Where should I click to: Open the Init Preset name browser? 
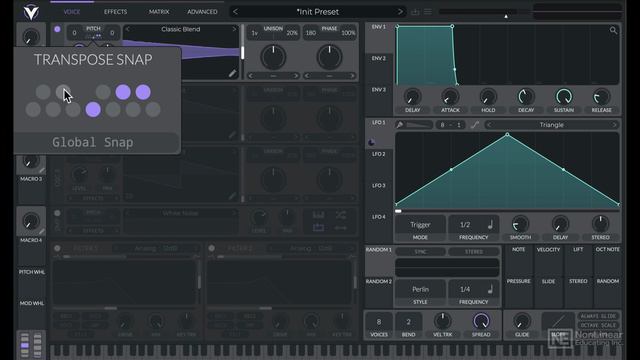pyautogui.click(x=318, y=12)
